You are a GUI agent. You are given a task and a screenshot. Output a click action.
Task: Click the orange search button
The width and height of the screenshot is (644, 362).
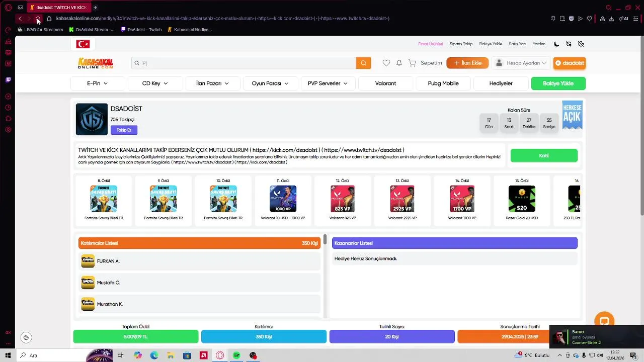(363, 63)
